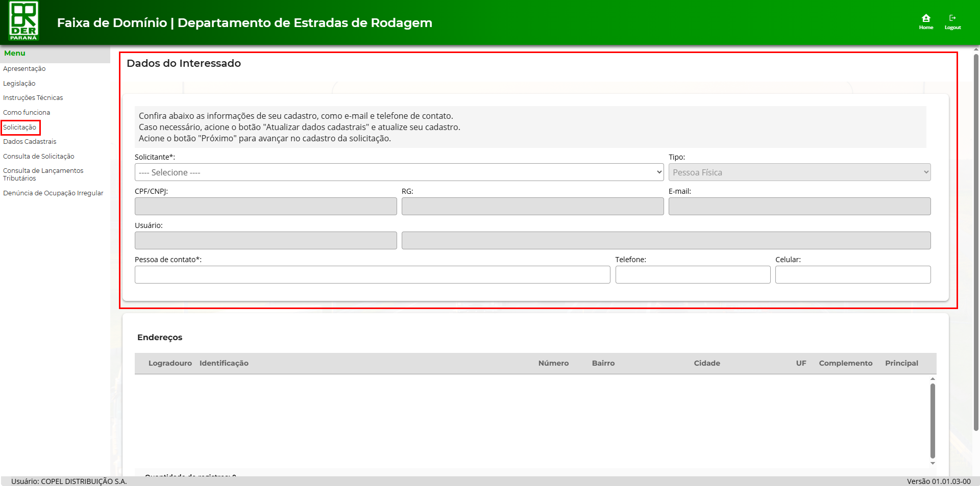Click the Cidade column header
The image size is (980, 486).
click(x=707, y=363)
